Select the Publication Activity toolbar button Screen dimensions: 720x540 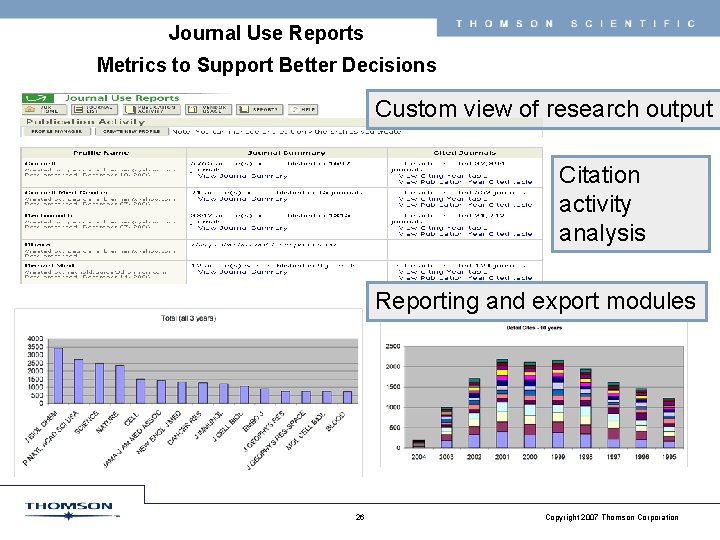[152, 110]
